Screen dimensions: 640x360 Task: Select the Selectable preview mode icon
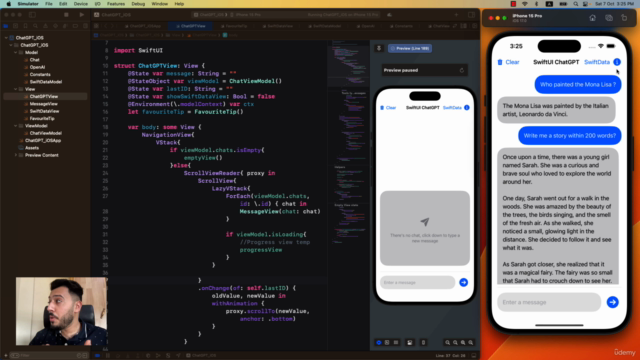(387, 342)
